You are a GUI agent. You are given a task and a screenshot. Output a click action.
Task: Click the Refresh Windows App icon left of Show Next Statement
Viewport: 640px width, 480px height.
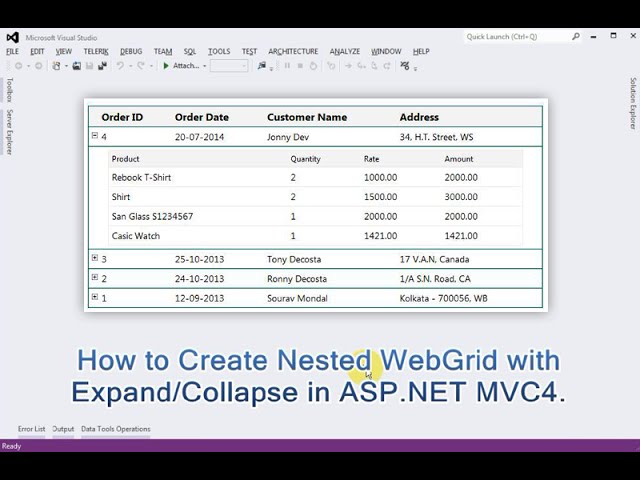(331, 66)
